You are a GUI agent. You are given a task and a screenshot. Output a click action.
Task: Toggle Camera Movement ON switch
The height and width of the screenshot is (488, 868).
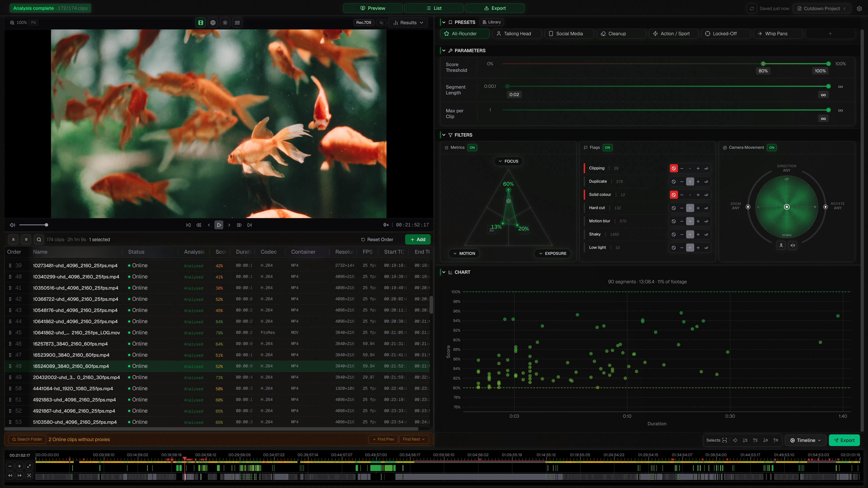[x=772, y=148]
